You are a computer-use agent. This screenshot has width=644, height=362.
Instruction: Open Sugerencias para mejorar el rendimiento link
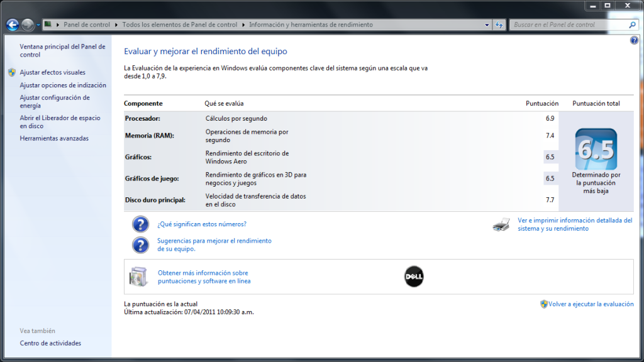point(214,244)
